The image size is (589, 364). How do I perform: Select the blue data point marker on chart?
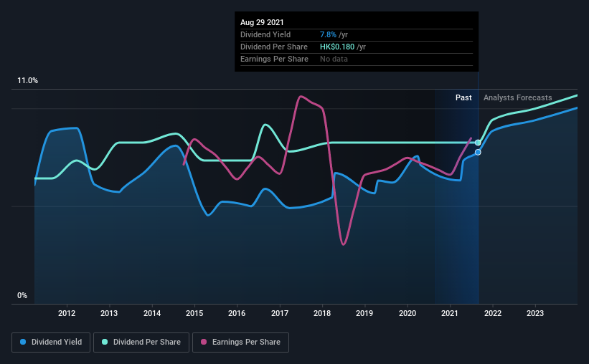point(478,153)
